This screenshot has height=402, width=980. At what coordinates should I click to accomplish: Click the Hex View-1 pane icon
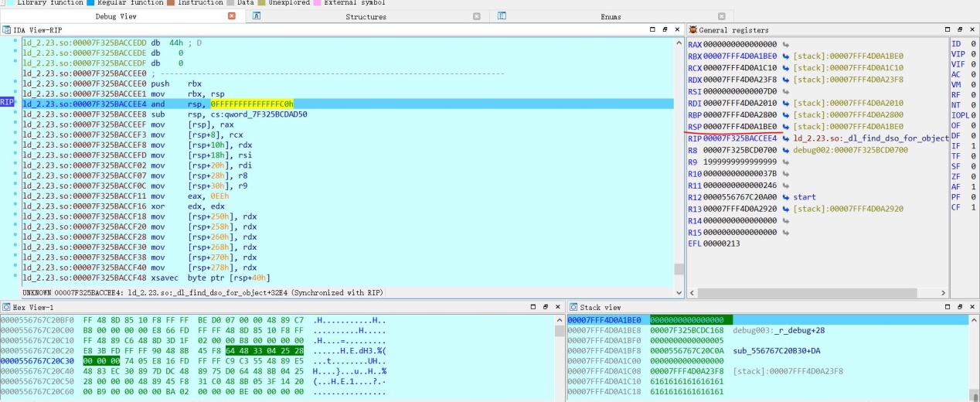(6, 308)
